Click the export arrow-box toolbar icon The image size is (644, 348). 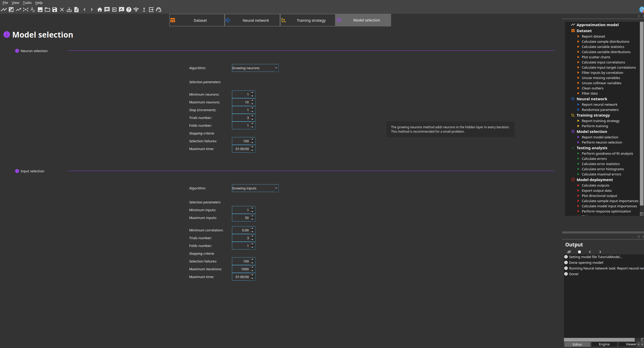[151, 10]
